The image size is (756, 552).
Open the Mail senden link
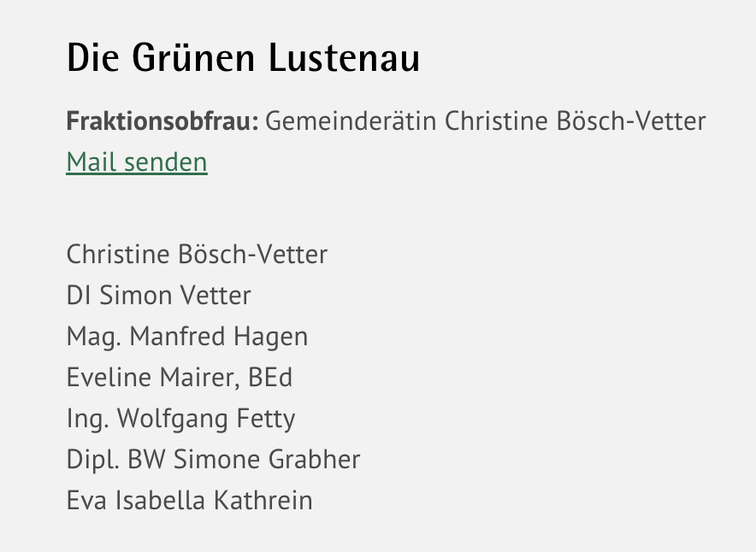[137, 161]
